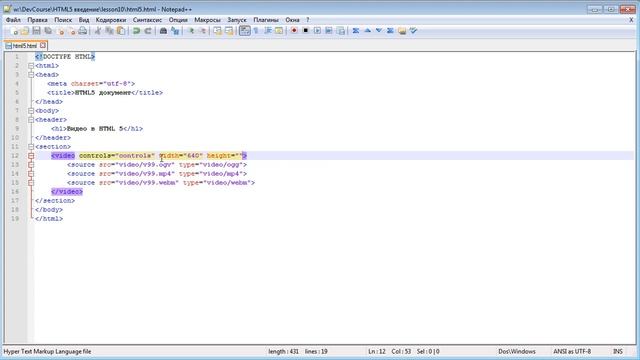The width and height of the screenshot is (640, 360).
Task: Click the Zoom Out toolbar icon
Action: click(x=202, y=31)
